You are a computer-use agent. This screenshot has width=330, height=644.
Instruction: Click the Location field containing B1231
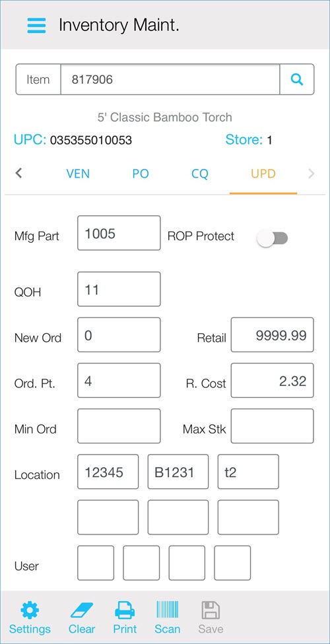click(x=178, y=472)
